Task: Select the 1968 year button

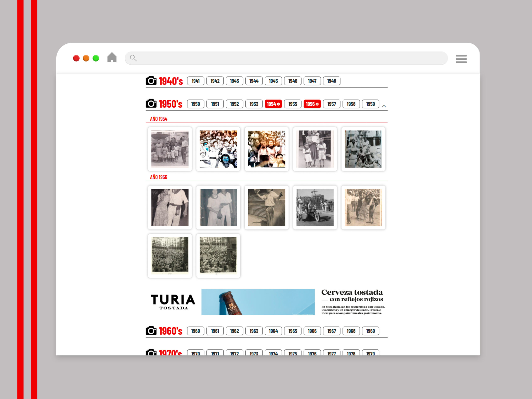Action: pos(351,331)
